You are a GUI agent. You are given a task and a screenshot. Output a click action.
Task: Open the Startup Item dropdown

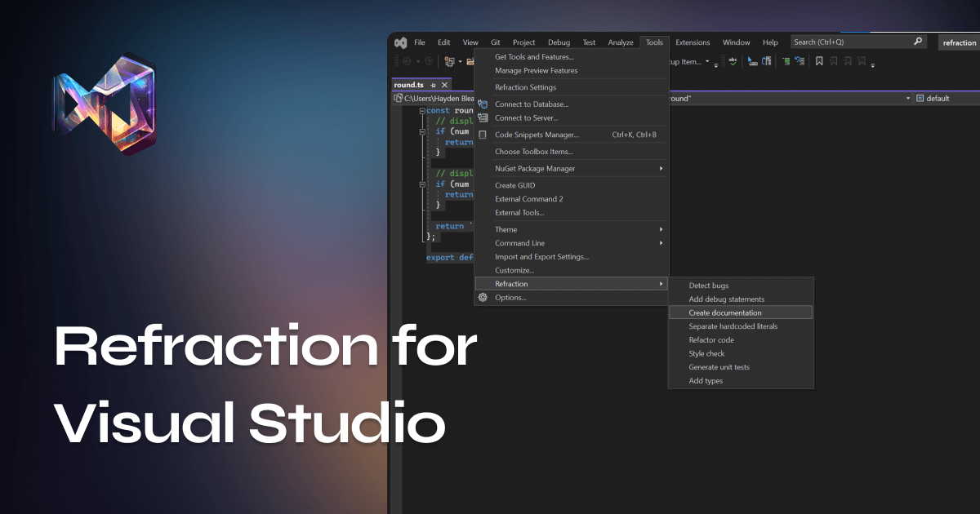[707, 61]
